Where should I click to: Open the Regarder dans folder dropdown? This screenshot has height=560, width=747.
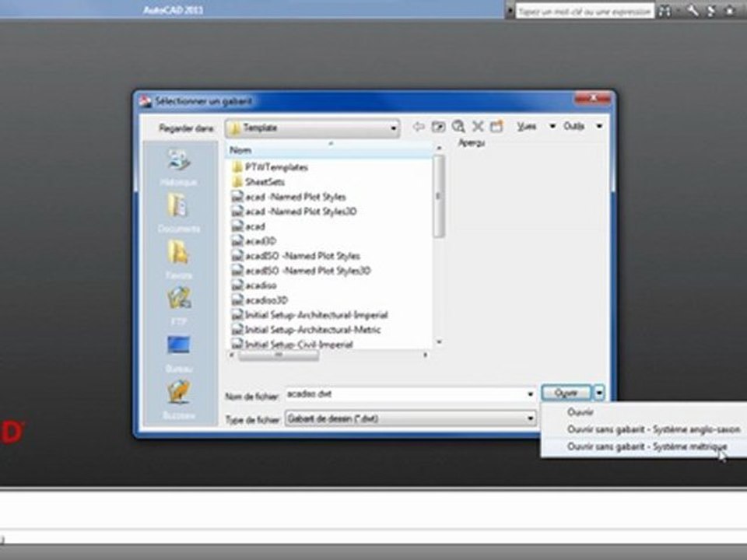coord(312,128)
